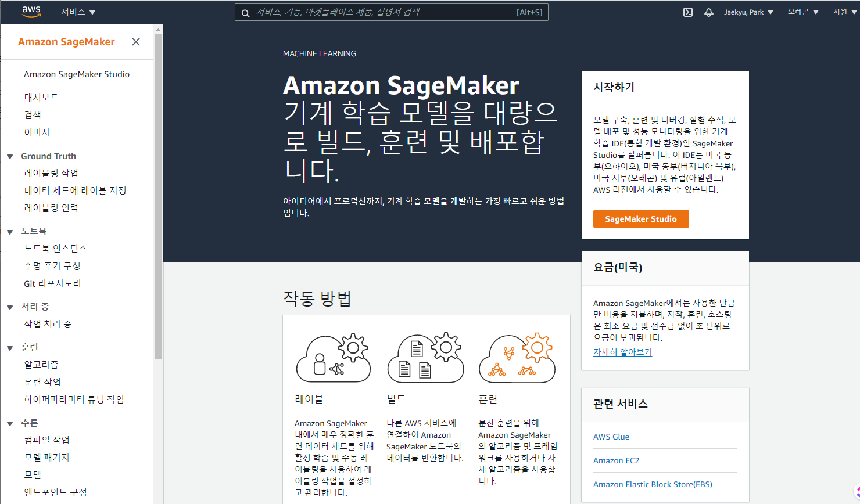This screenshot has height=504, width=860.
Task: Open 모델 패키지 page
Action: [x=46, y=458]
